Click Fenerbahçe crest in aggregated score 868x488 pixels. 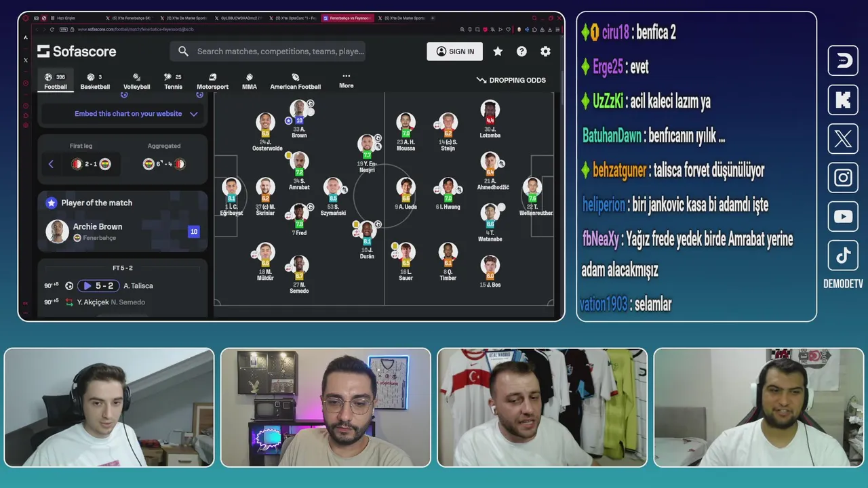click(x=149, y=164)
